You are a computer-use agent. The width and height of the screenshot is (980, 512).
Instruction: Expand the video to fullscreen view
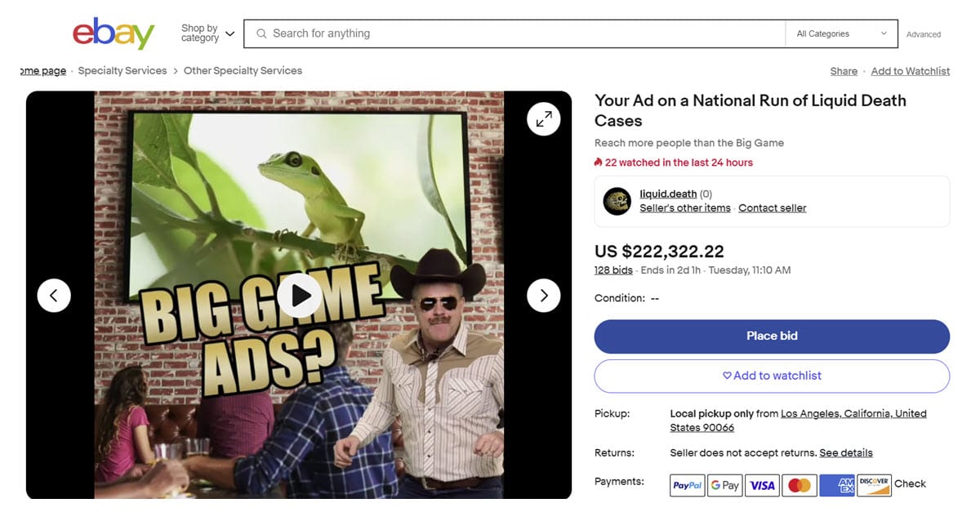point(543,119)
